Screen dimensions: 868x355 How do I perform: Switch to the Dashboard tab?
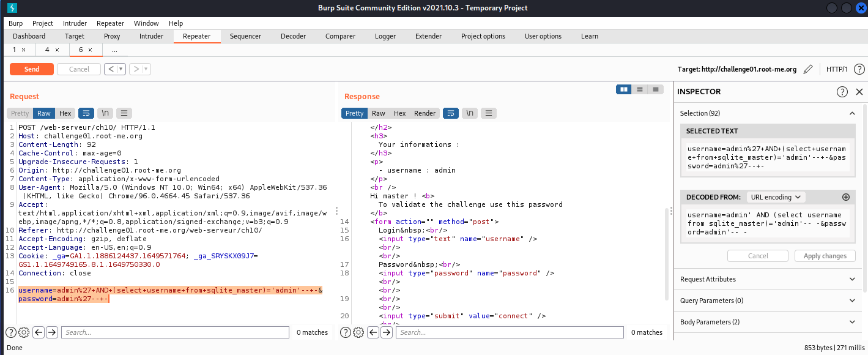tap(29, 36)
